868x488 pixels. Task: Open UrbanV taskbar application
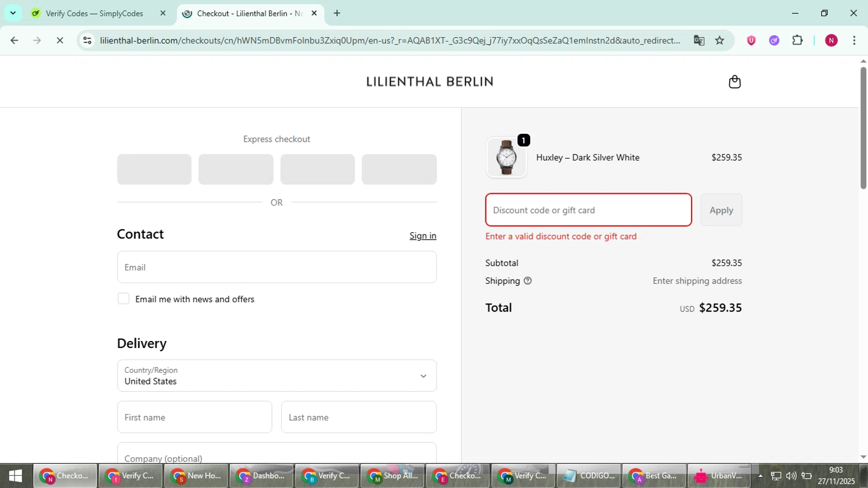point(719,476)
